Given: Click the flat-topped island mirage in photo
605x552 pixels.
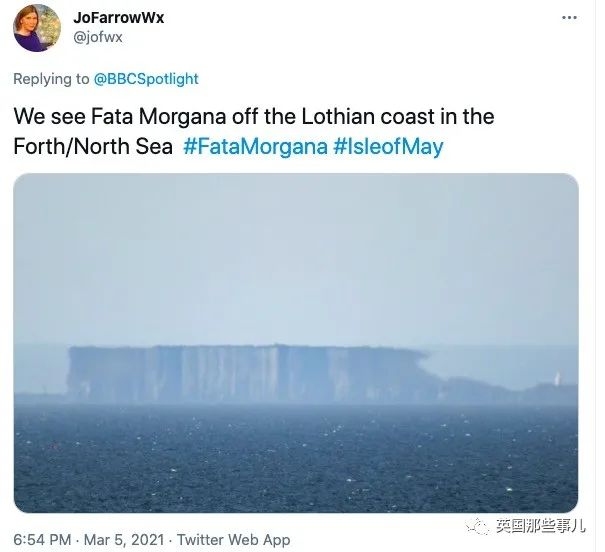Looking at the screenshot, I should pos(247,373).
